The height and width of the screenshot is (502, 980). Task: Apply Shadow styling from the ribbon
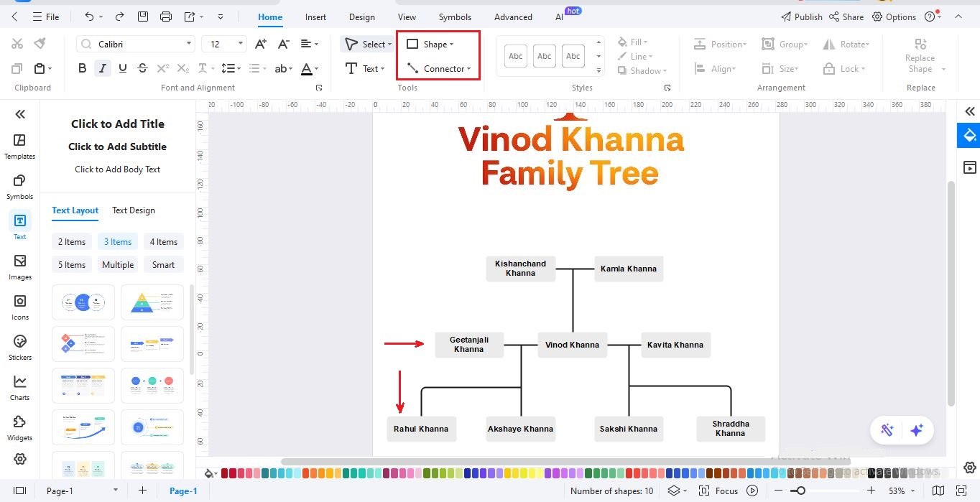pos(642,70)
